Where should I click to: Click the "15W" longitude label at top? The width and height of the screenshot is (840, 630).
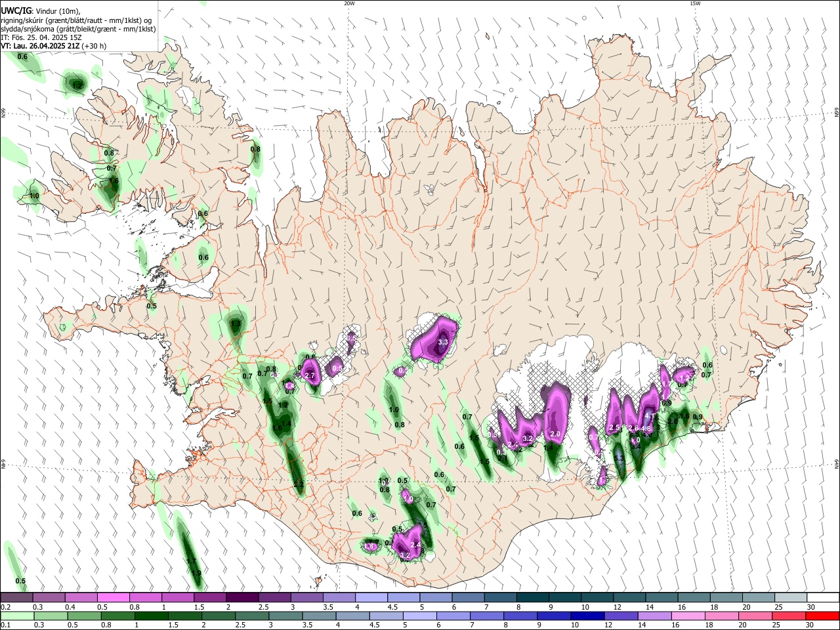[x=694, y=3]
